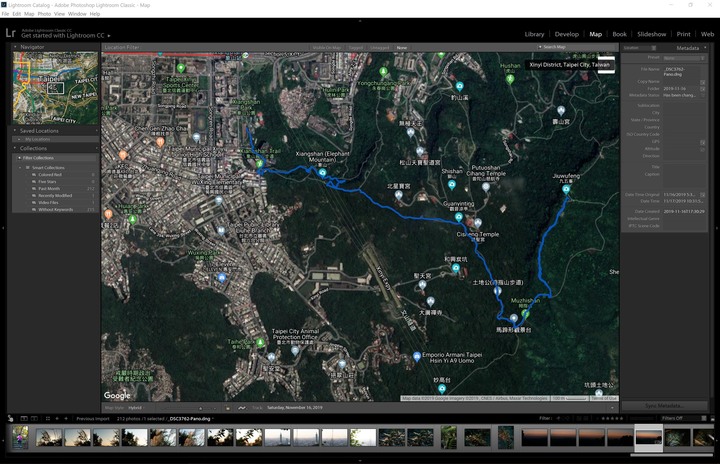Filter photos by Untagged location
Screen dimensions: 720x464
click(379, 47)
